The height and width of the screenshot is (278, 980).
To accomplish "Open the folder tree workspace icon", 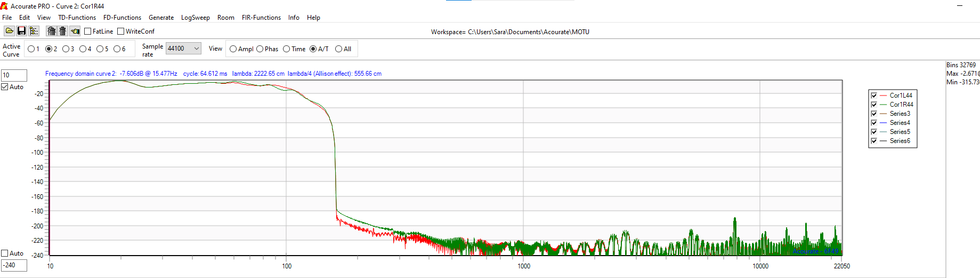I will (x=34, y=31).
